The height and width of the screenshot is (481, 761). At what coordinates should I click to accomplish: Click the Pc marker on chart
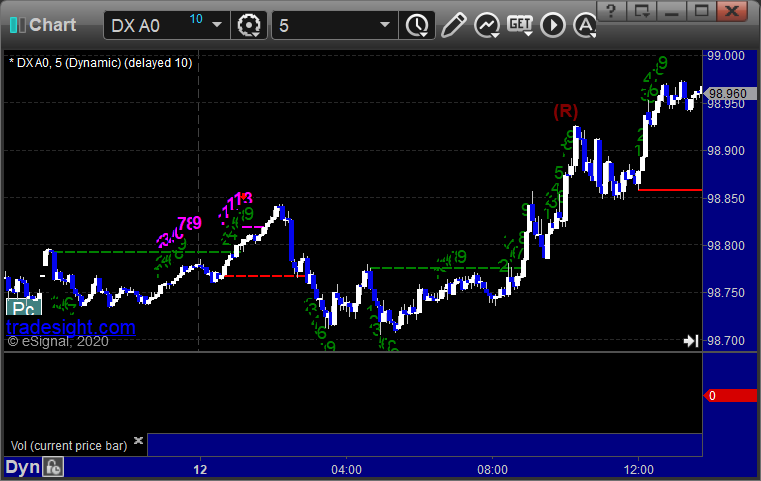point(23,308)
